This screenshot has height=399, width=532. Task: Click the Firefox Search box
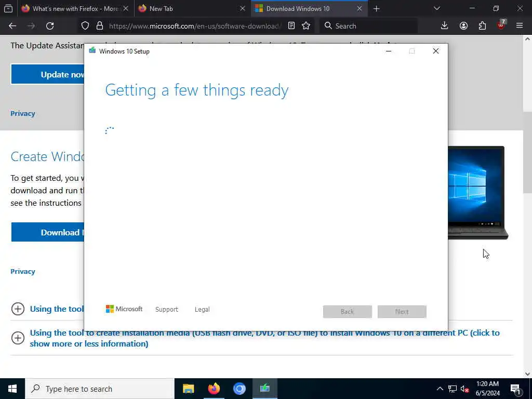pyautogui.click(x=368, y=26)
